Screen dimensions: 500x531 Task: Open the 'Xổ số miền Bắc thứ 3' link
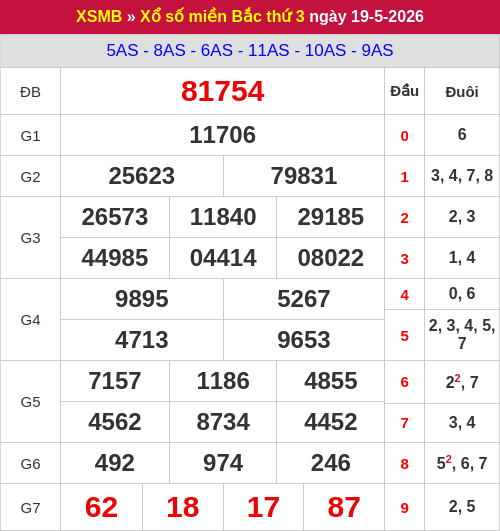point(222,16)
